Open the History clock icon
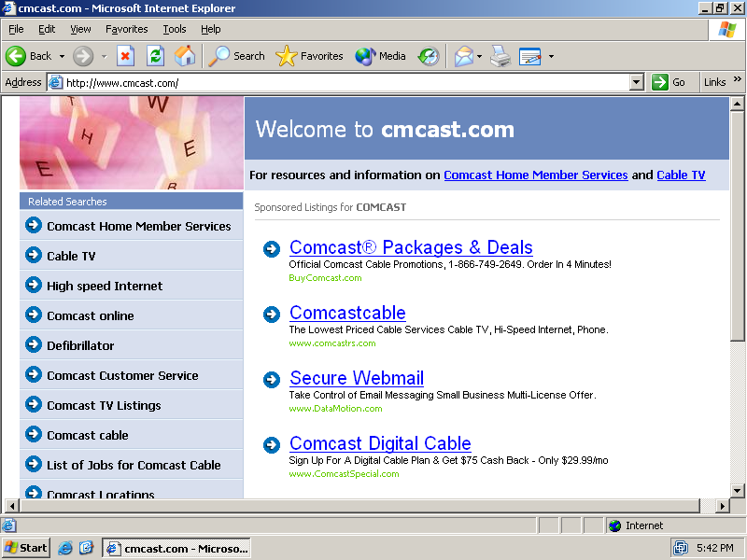747x560 pixels. click(429, 56)
